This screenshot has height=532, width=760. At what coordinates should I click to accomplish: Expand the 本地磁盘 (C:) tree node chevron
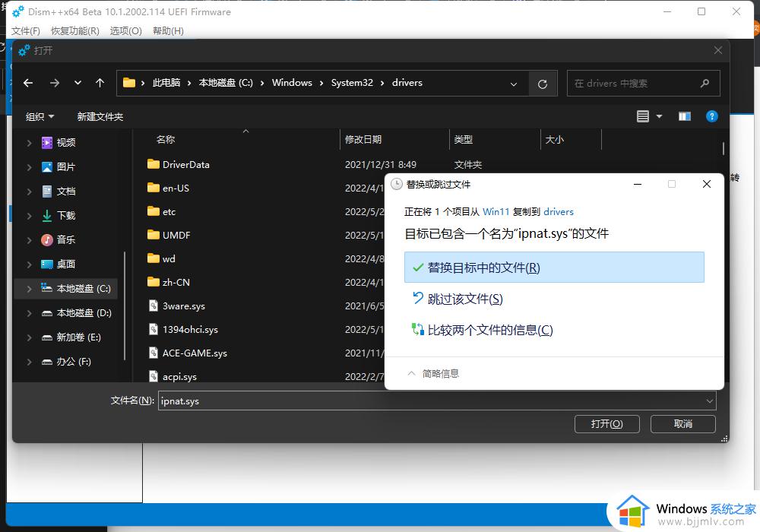point(29,289)
